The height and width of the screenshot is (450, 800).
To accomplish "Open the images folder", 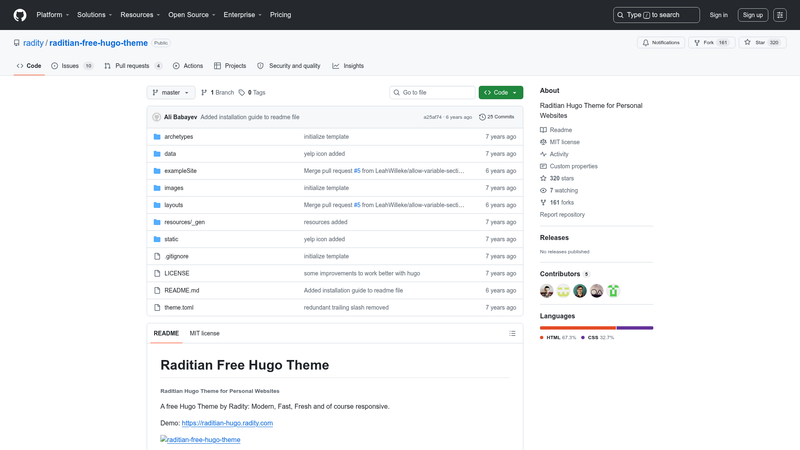I will pyautogui.click(x=173, y=188).
